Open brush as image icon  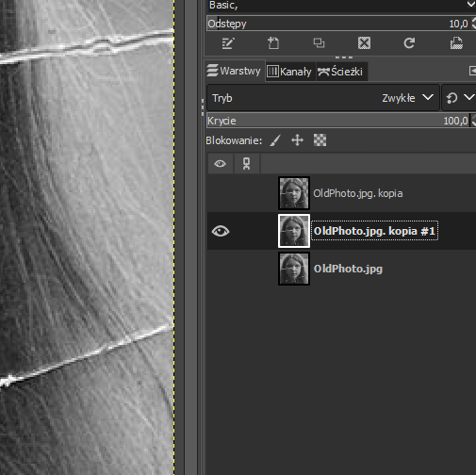click(x=456, y=43)
